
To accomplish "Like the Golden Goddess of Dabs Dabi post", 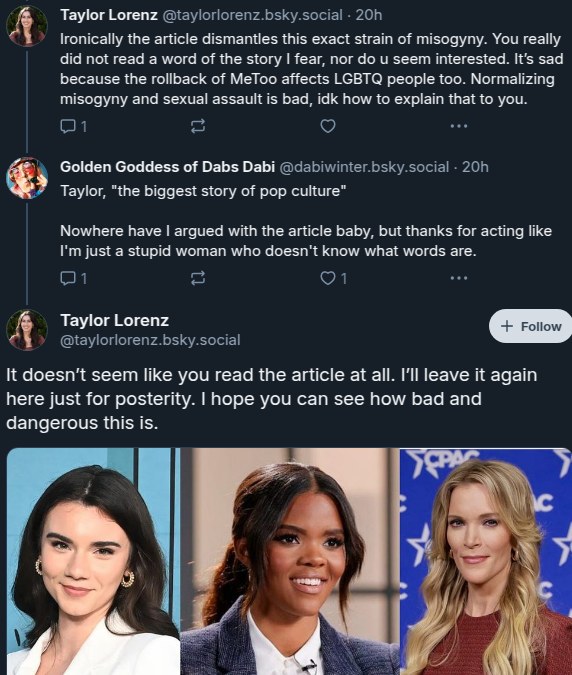I will point(334,278).
